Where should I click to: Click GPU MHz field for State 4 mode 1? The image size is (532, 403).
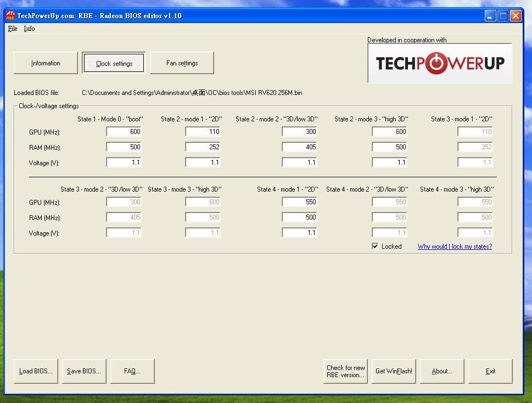tap(300, 202)
